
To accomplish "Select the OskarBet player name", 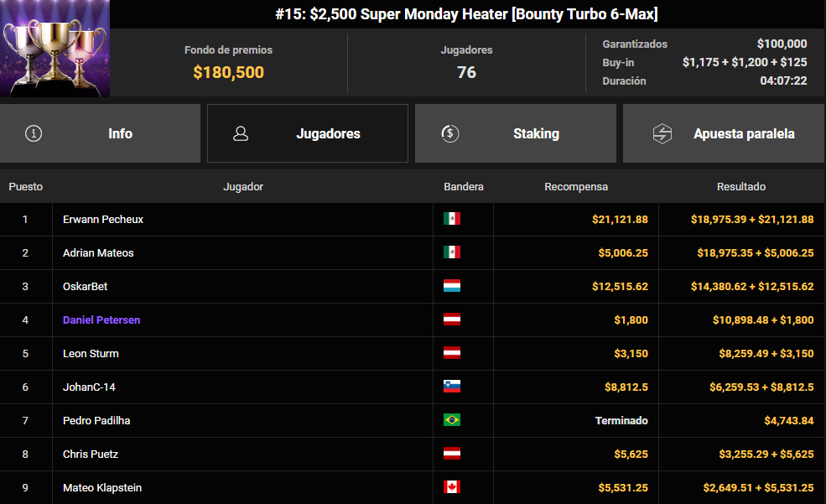I will [x=84, y=286].
